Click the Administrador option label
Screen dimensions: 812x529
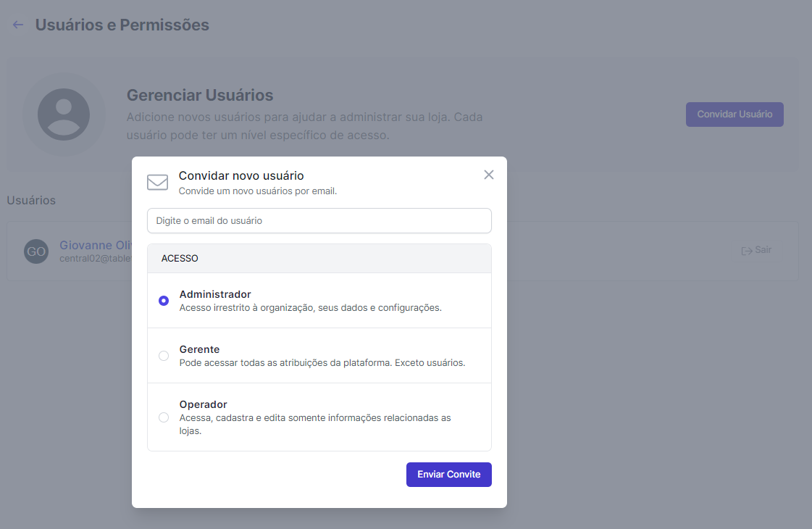pos(215,294)
